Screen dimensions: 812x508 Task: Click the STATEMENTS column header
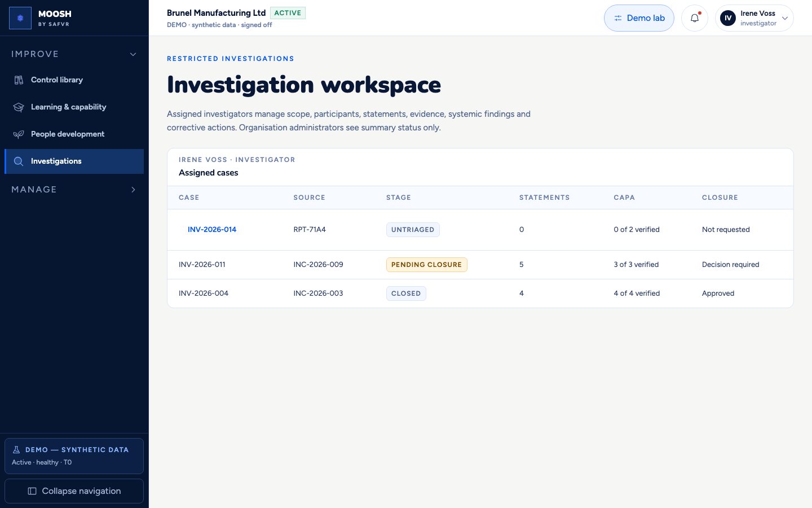click(x=544, y=198)
